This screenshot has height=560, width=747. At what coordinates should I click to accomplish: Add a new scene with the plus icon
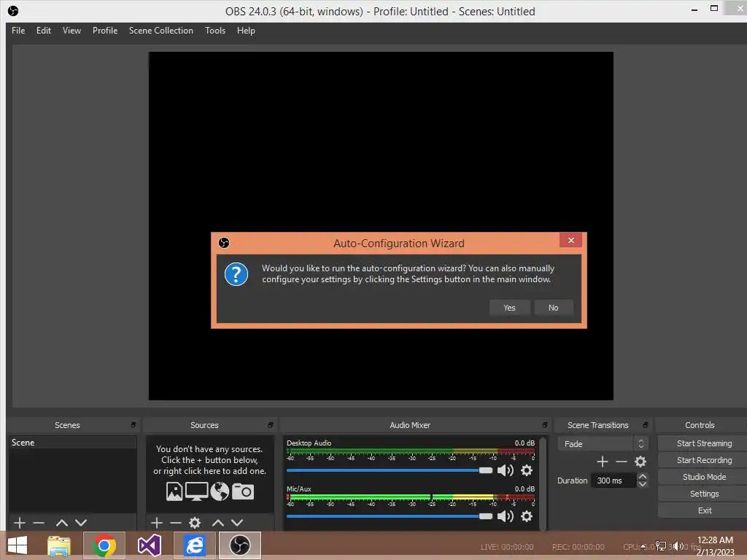click(20, 523)
